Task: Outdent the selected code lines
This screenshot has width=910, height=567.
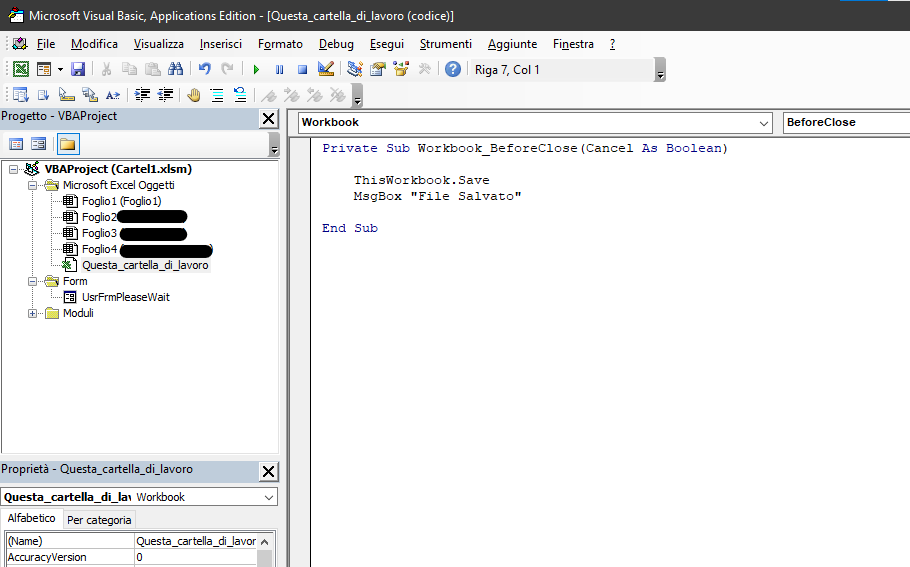Action: coord(165,95)
